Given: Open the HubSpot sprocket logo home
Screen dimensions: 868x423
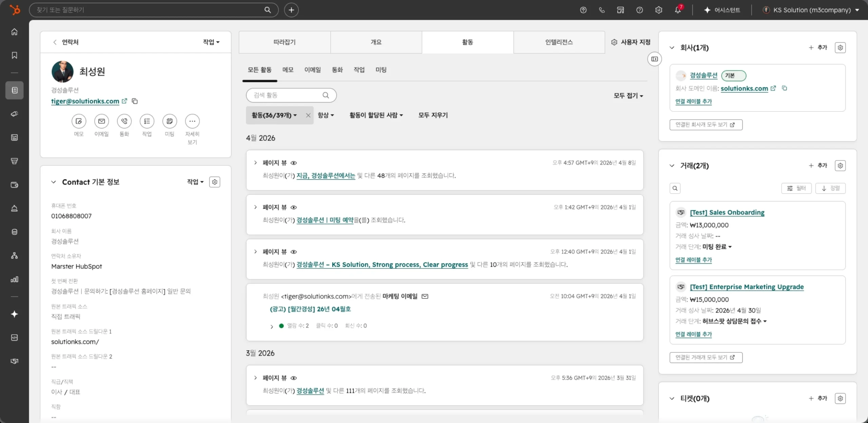Looking at the screenshot, I should [15, 10].
